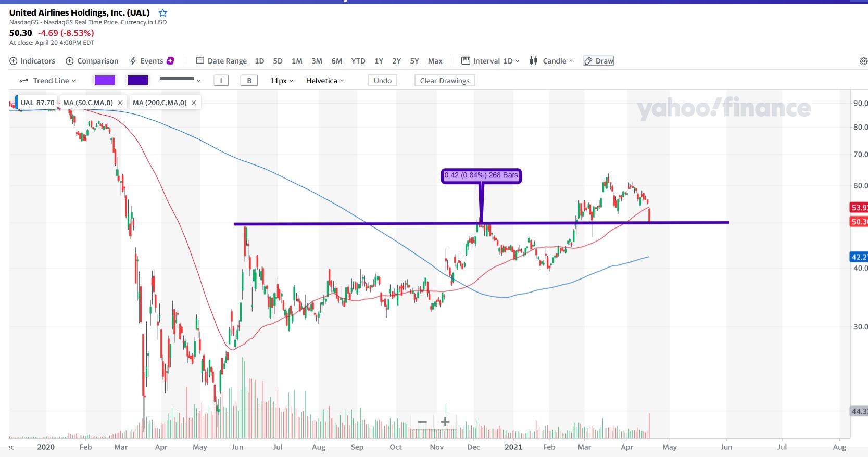Image resolution: width=868 pixels, height=457 pixels.
Task: Remove the MA (50,C,MA,0) indicator
Action: (x=120, y=103)
